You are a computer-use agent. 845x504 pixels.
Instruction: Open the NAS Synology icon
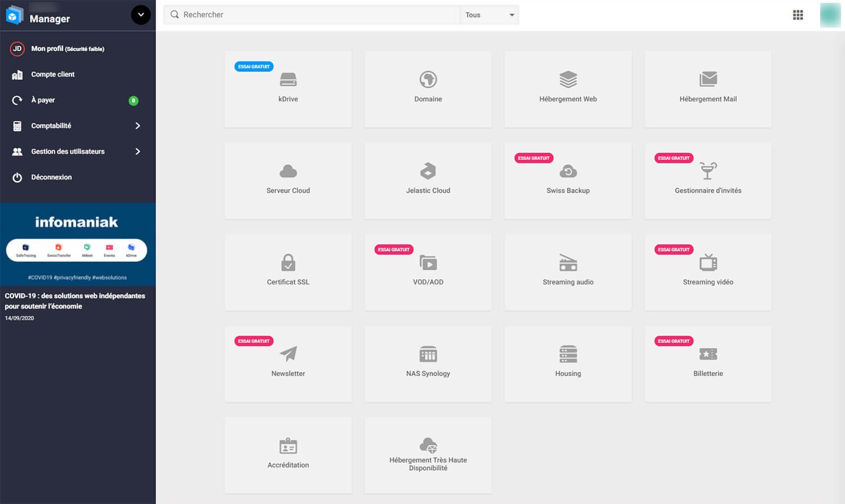[428, 354]
